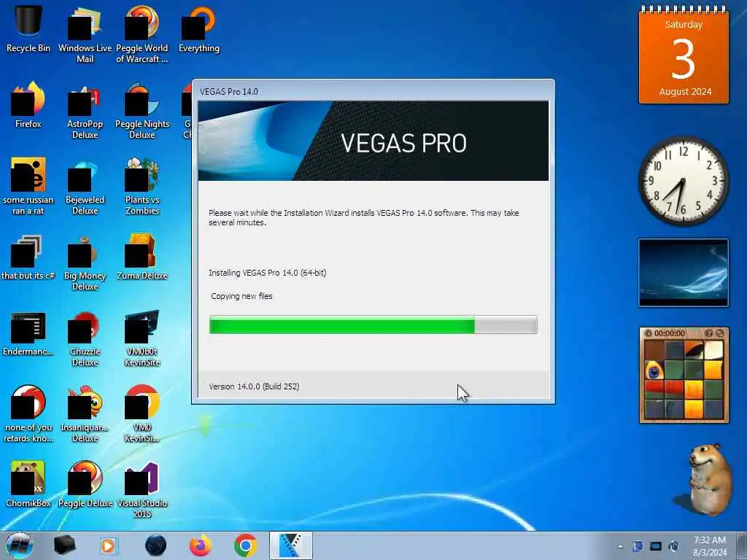Click the orange calendar gadget

pos(684,55)
